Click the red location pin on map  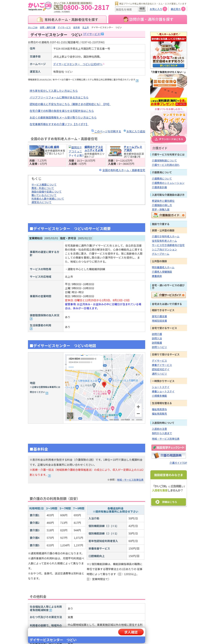click(104, 385)
